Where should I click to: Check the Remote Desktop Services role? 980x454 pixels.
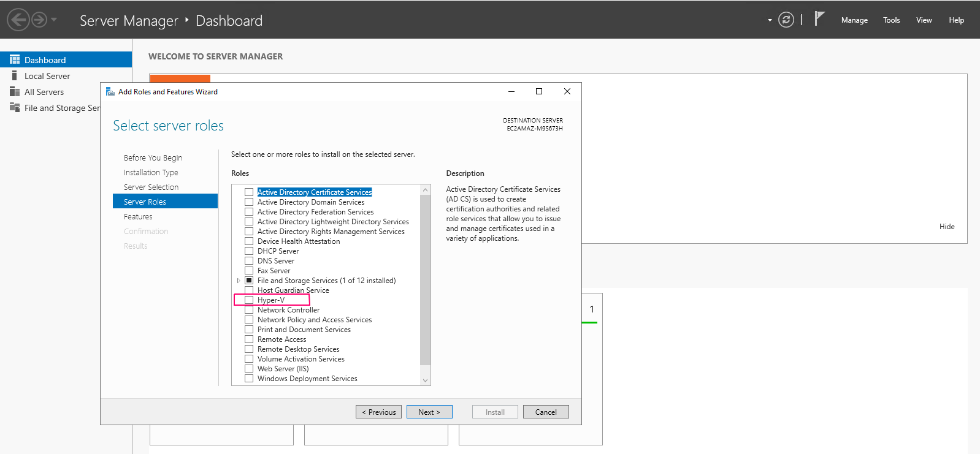tap(249, 349)
